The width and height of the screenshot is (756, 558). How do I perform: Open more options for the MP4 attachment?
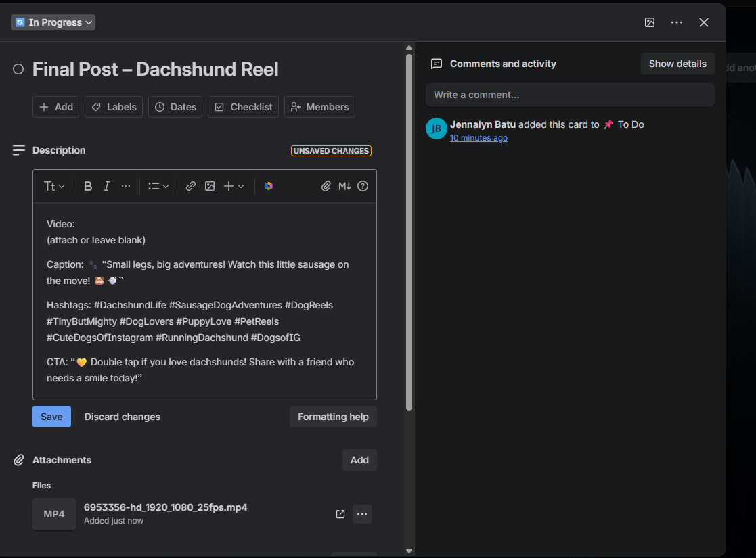coord(362,514)
